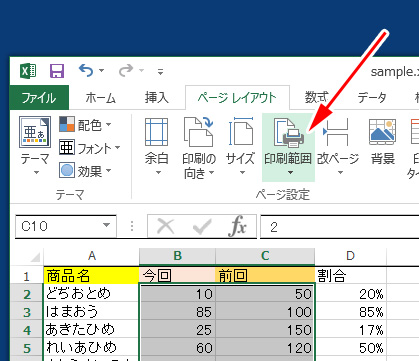Open the ファイル tab
Screen dimensions: 419x361
click(x=39, y=98)
